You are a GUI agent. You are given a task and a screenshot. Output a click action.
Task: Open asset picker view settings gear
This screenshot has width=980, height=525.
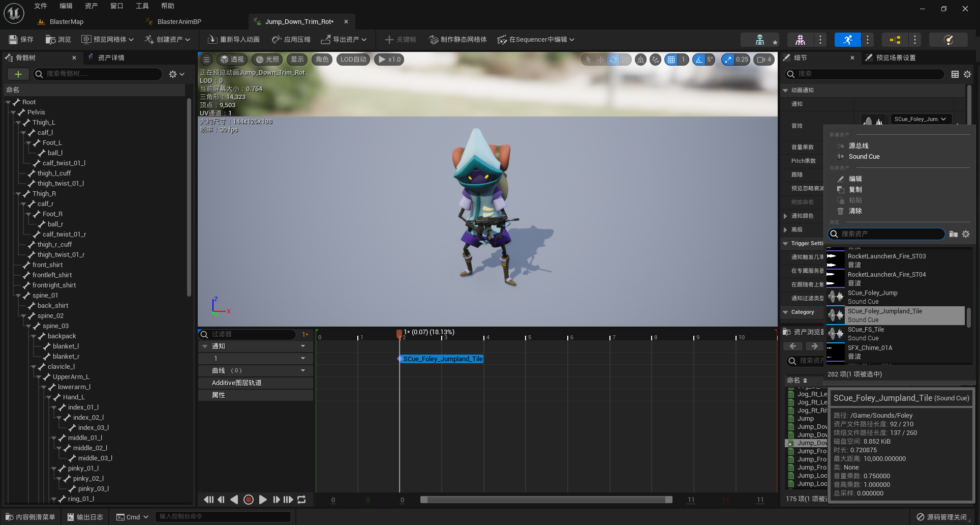(x=966, y=234)
